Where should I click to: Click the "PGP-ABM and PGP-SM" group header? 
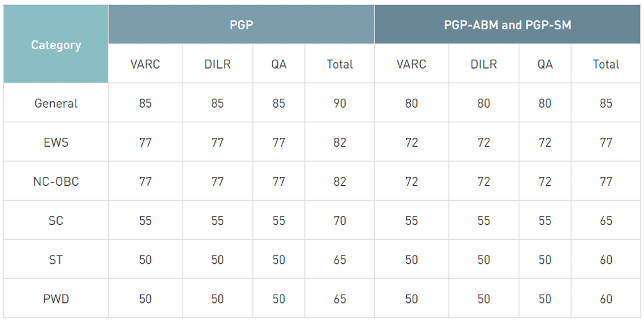[x=508, y=25]
